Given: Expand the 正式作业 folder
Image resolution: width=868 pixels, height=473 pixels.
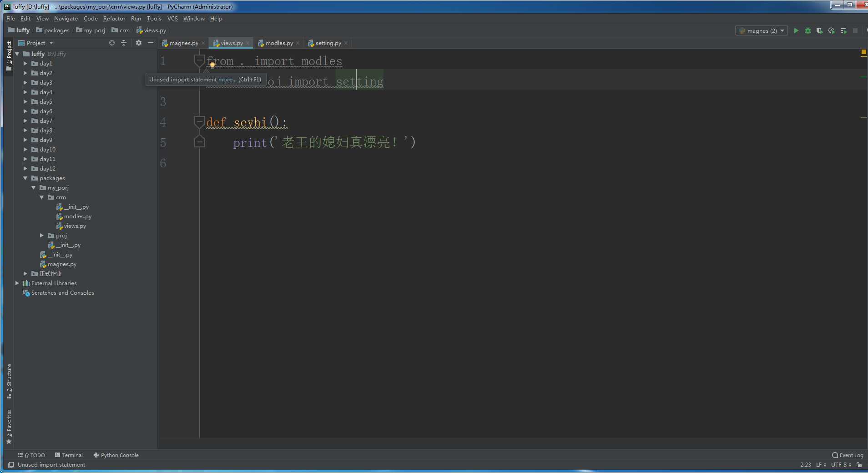Looking at the screenshot, I should click(25, 273).
